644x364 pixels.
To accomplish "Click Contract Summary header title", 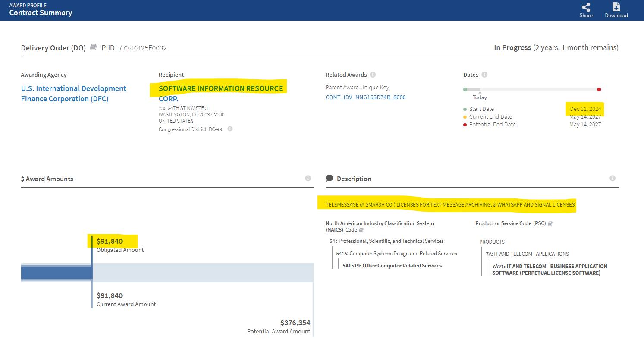I will pos(41,13).
